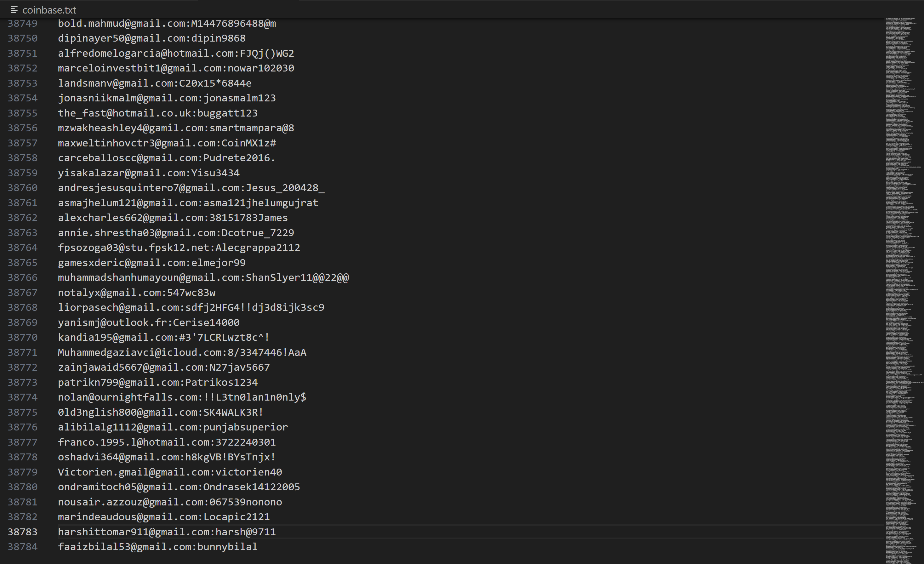924x564 pixels.
Task: Select line number 38766 in gutter
Action: [x=22, y=277]
